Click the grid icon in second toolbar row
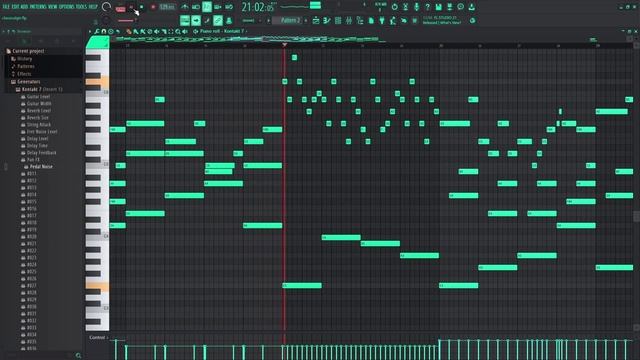Viewport: 640px width, 360px height. 338,20
